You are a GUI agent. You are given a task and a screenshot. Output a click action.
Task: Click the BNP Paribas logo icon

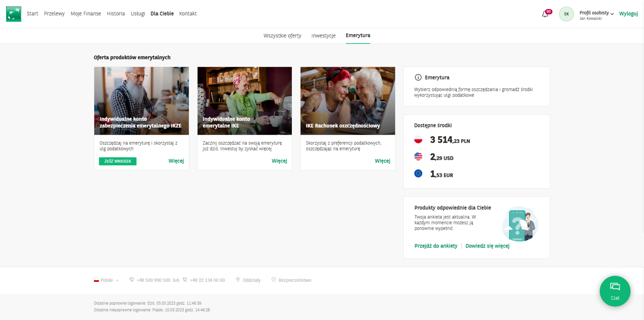click(x=14, y=14)
